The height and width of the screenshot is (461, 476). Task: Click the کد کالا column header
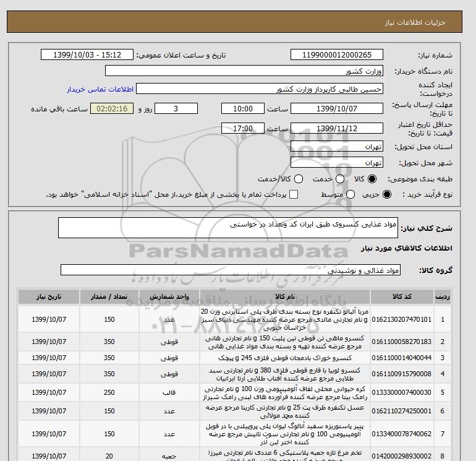(402, 297)
